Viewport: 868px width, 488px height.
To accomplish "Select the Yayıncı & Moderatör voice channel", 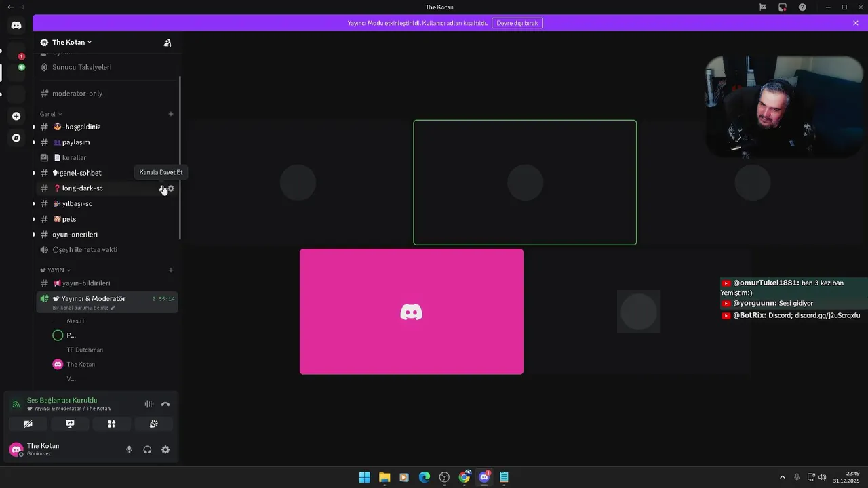I will 106,302.
